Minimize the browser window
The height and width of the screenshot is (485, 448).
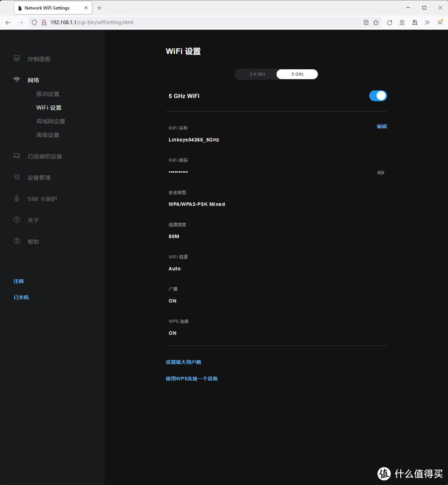pyautogui.click(x=408, y=8)
